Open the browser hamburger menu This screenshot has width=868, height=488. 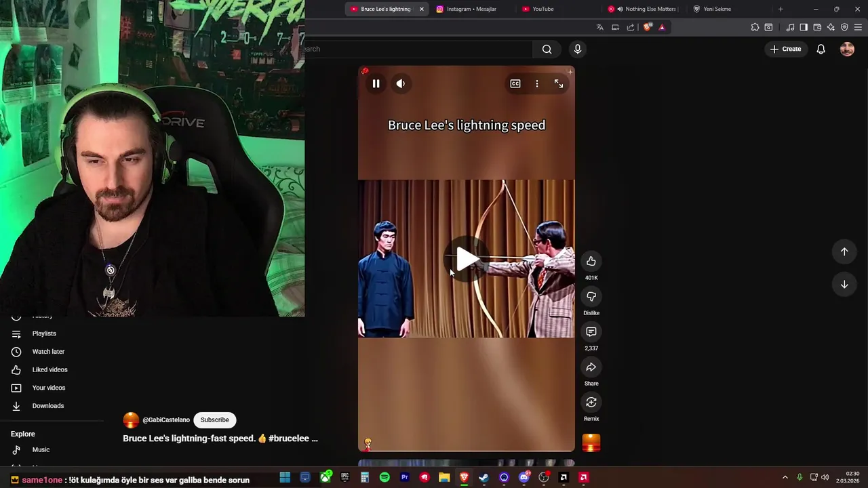(x=858, y=27)
